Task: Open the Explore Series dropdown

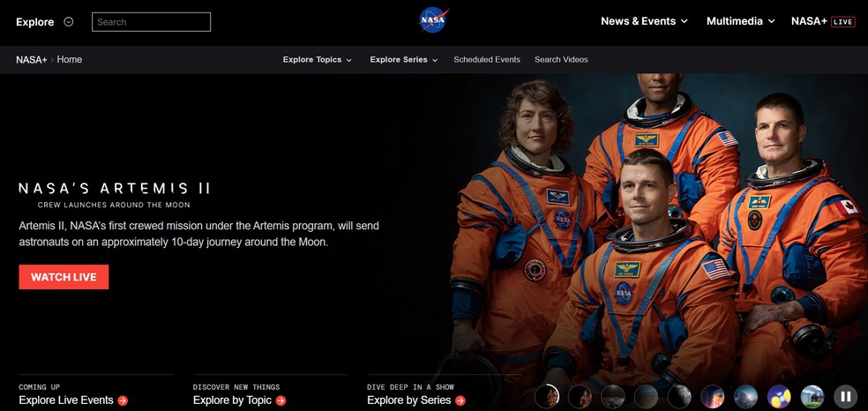Action: (x=403, y=60)
